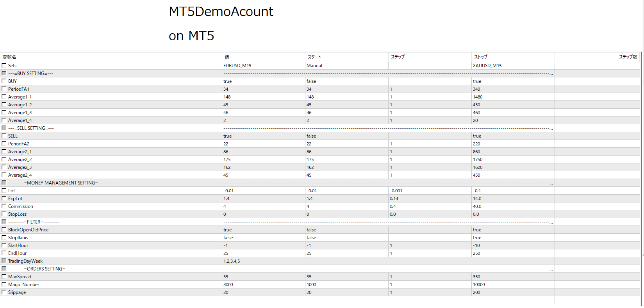Screen dimensions: 644x308
Task: Tick the BUY parameter checkbox
Action: point(4,81)
